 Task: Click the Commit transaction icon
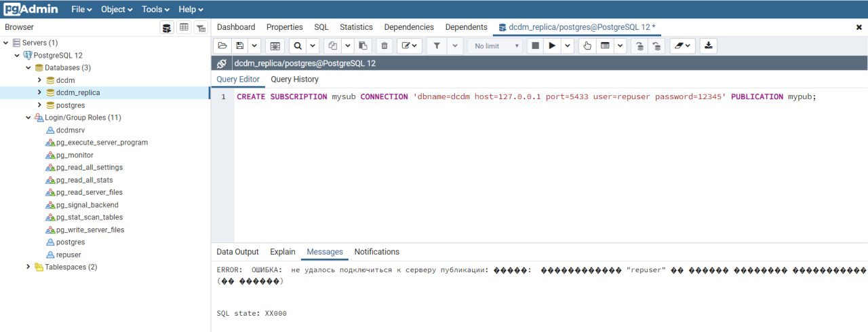tap(639, 45)
